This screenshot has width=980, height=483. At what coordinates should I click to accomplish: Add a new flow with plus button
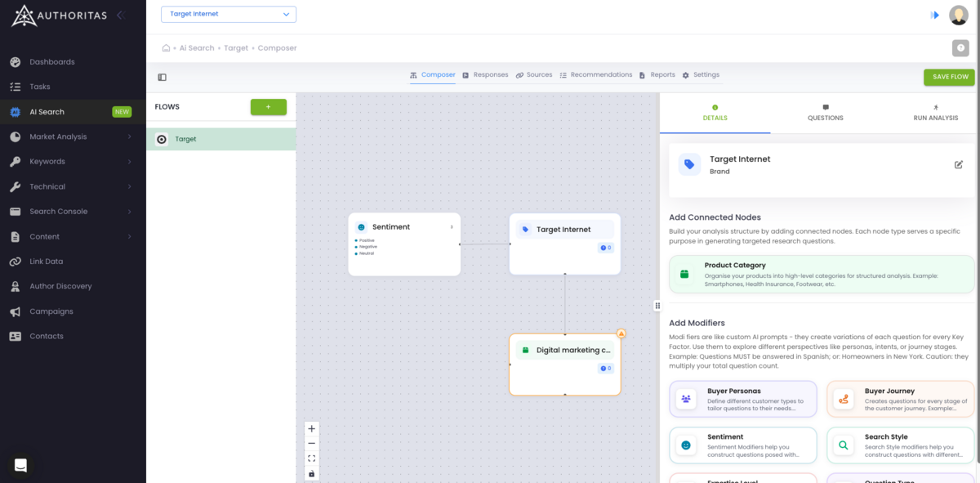point(268,107)
